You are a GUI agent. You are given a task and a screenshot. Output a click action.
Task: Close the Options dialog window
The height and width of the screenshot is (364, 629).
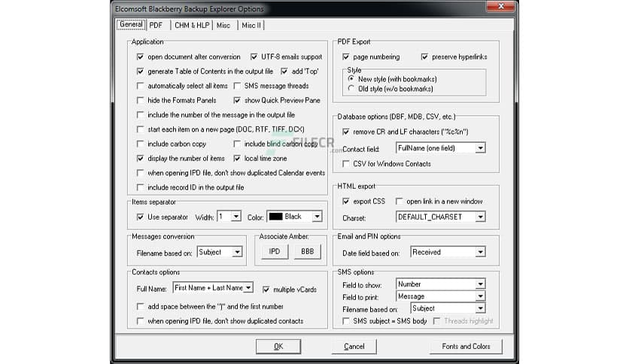[x=500, y=6]
